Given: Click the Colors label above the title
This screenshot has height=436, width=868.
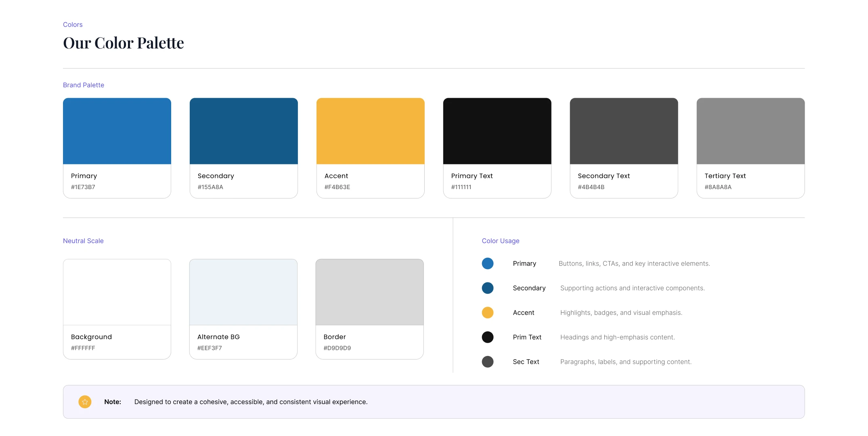Looking at the screenshot, I should (73, 25).
